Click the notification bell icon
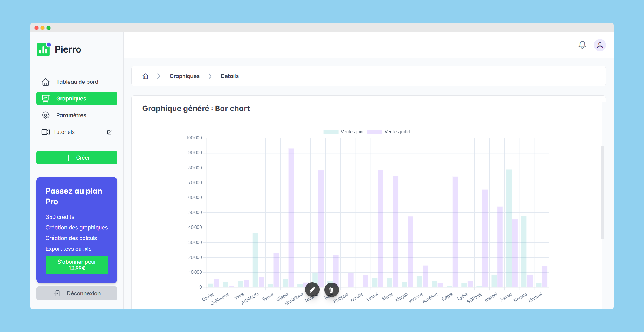This screenshot has width=644, height=332. coord(582,45)
